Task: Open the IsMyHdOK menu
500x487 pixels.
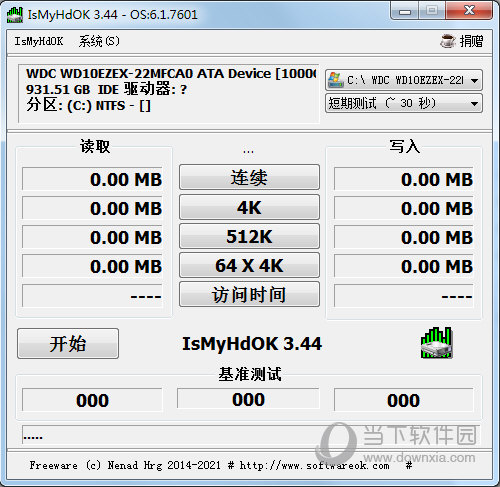Action: (39, 41)
